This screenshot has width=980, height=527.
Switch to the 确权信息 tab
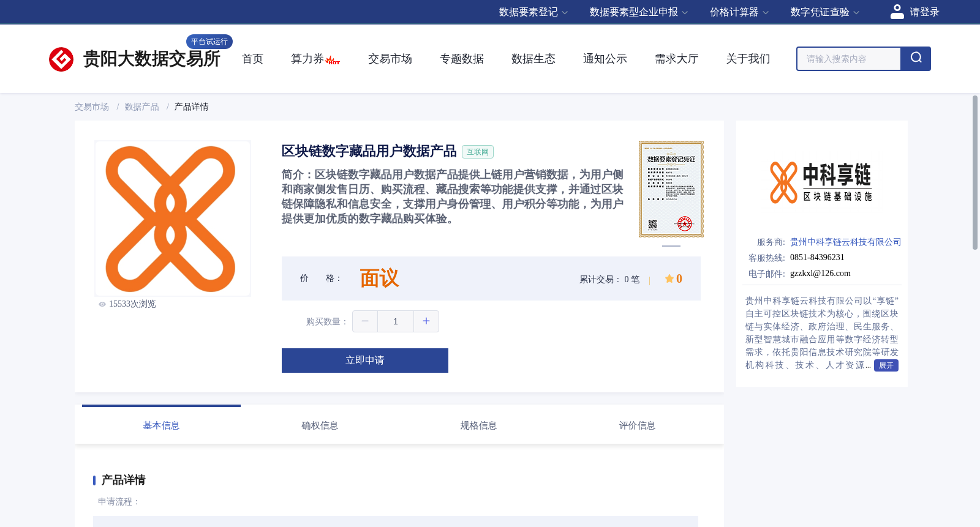(320, 425)
